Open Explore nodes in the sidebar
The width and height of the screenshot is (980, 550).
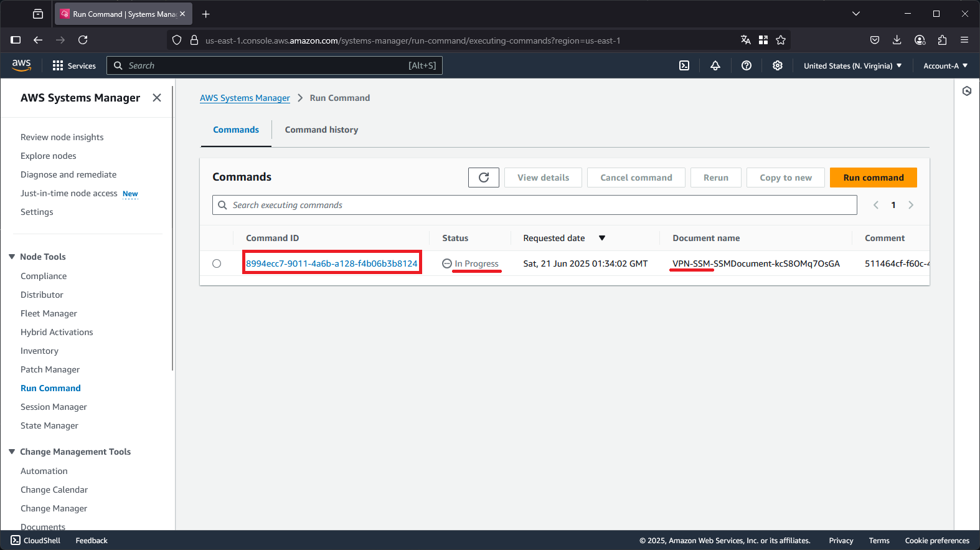(x=49, y=156)
